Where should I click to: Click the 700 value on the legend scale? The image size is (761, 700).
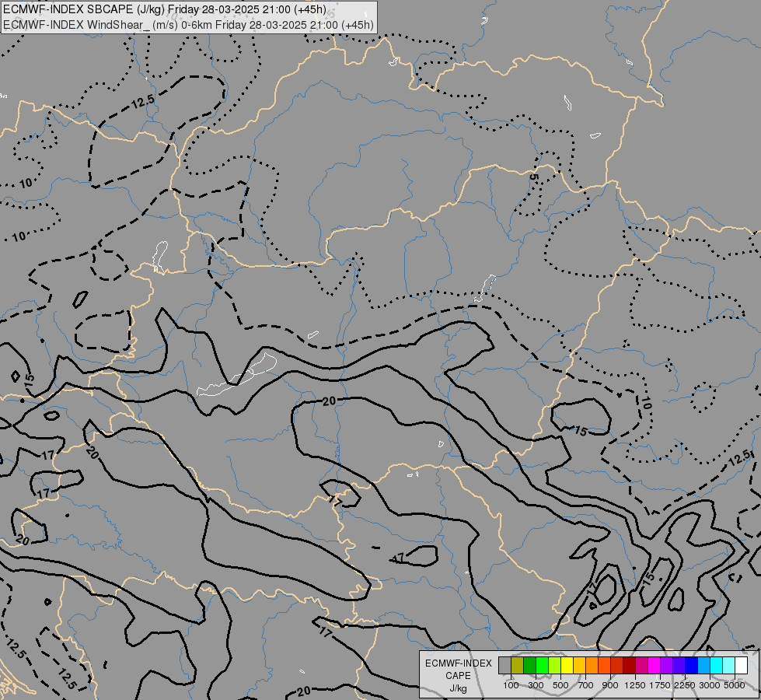tap(586, 685)
